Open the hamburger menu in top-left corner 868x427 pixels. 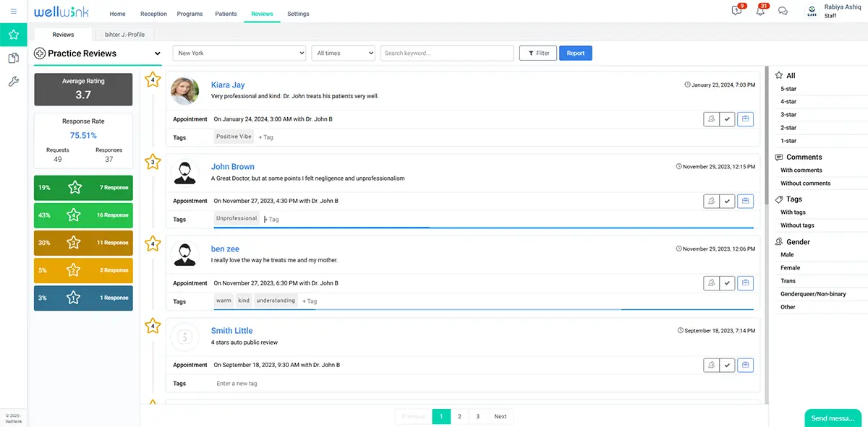[x=13, y=12]
